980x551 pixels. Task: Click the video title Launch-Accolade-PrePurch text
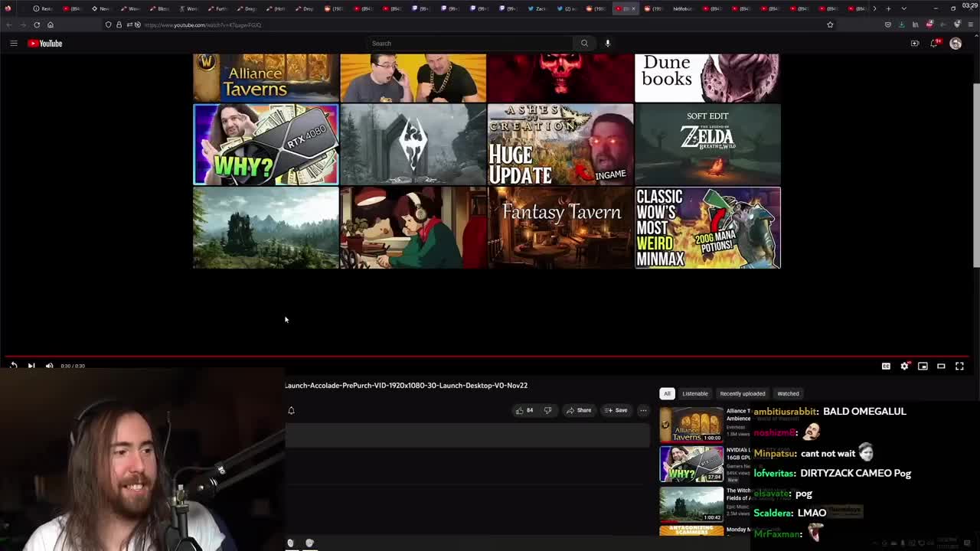coord(407,386)
